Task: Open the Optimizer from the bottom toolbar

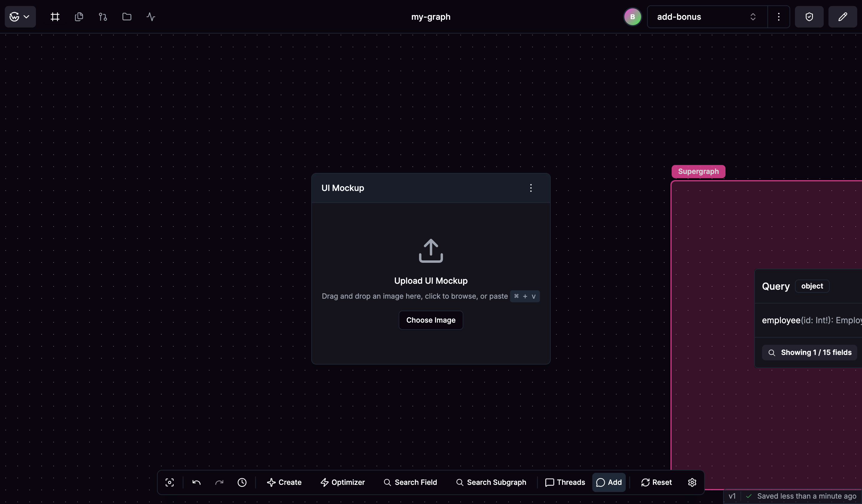Action: 343,482
